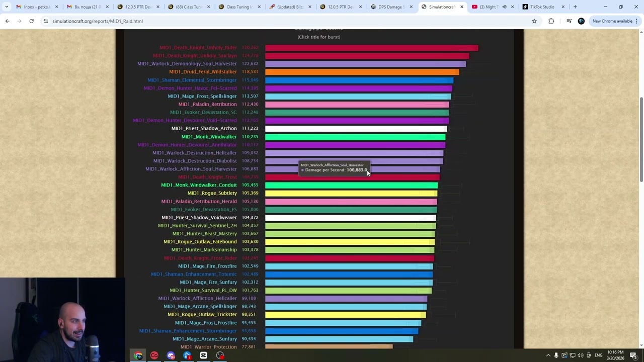Screen dimensions: 644x362
Task: Reload the simulationcraft page
Action: (x=31, y=21)
